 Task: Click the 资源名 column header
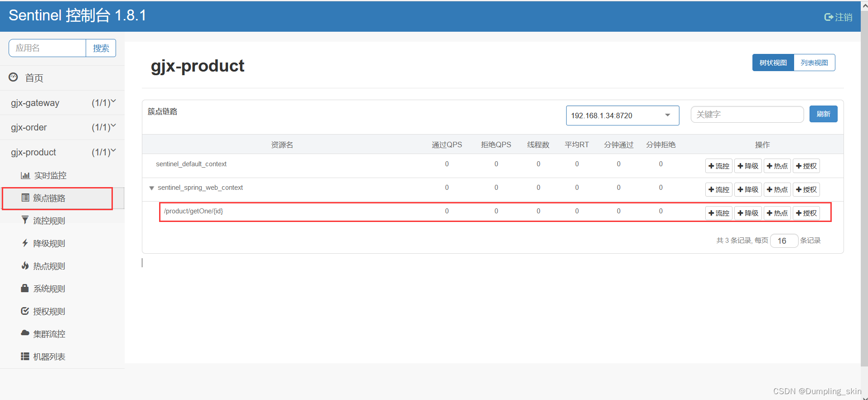click(x=282, y=145)
